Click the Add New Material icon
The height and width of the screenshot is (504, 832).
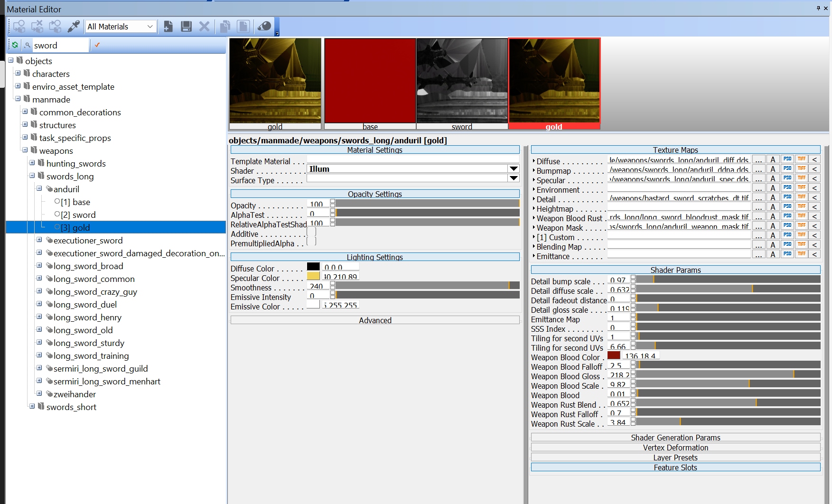point(168,27)
